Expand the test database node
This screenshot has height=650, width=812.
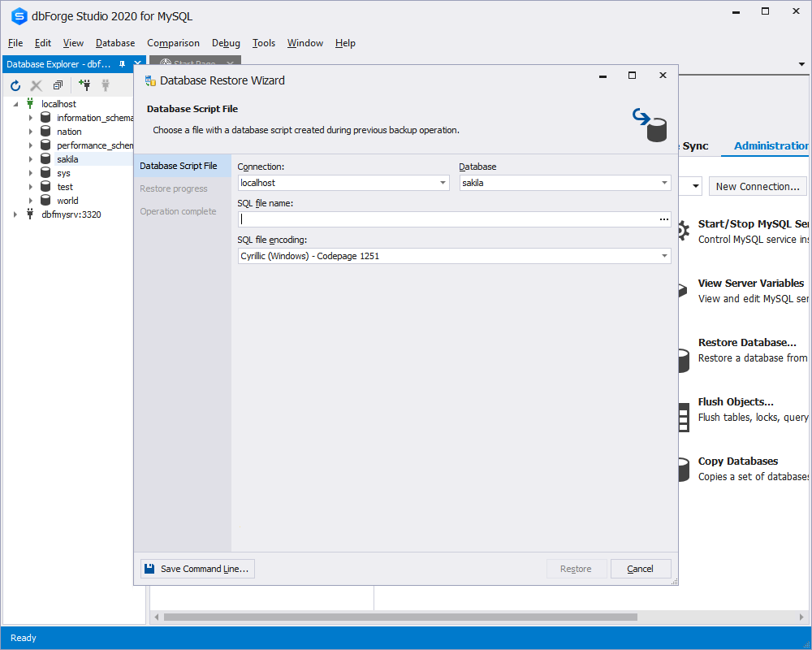pyautogui.click(x=31, y=187)
